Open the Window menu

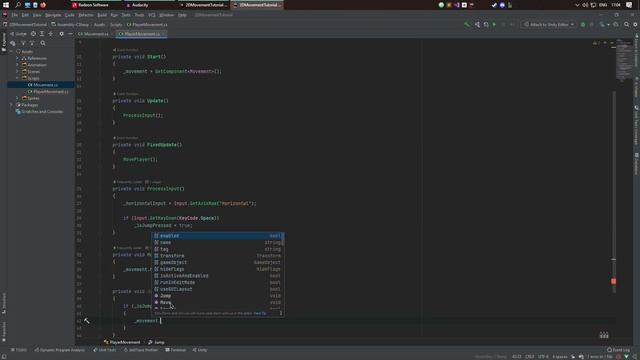[167, 15]
